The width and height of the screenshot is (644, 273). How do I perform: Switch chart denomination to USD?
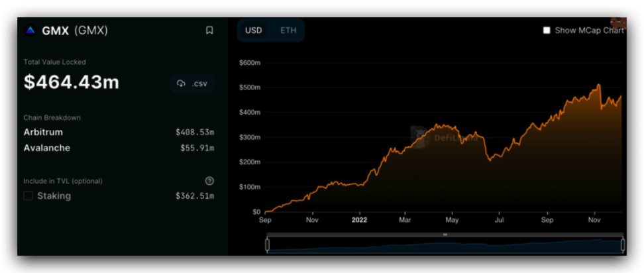tap(253, 30)
